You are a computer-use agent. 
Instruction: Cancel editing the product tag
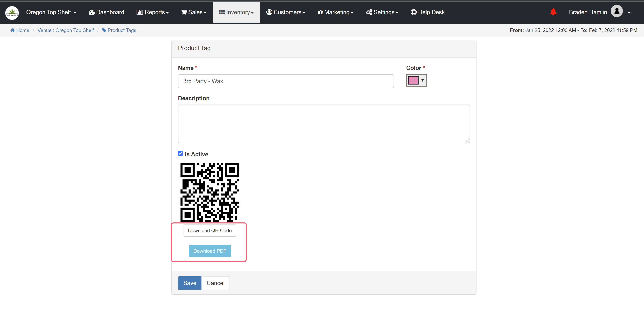click(216, 283)
